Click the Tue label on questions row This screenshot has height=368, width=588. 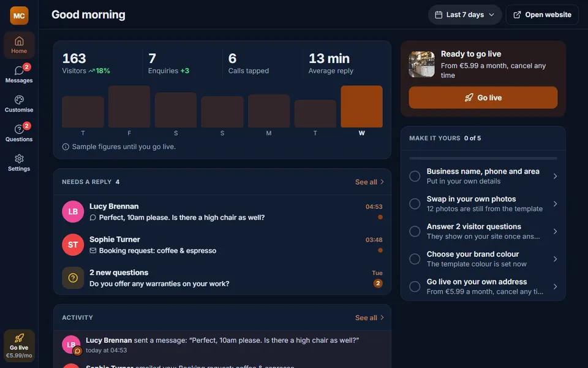(377, 273)
